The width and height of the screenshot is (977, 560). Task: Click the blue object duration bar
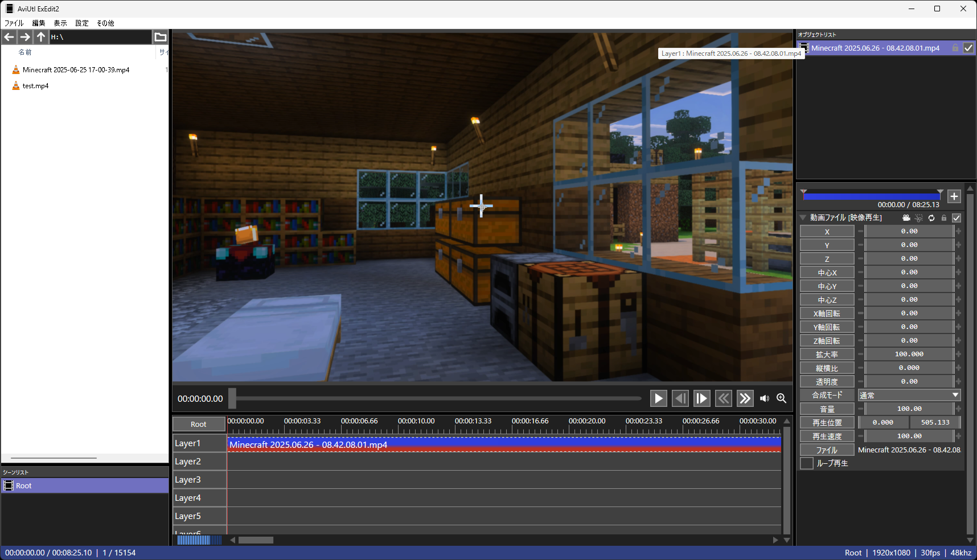pos(871,196)
